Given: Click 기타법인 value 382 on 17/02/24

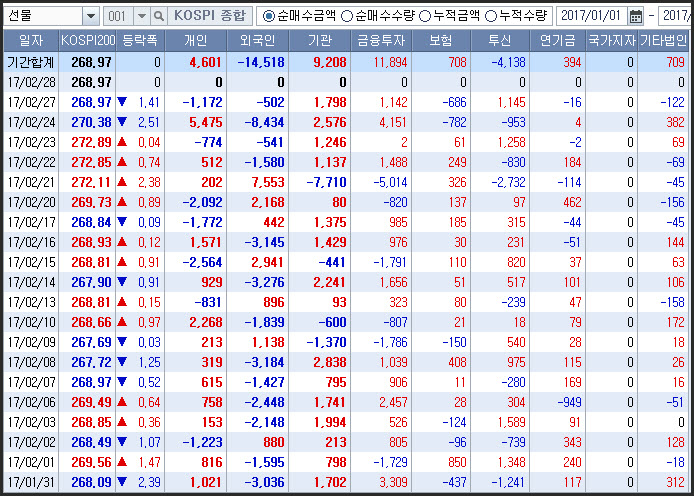Looking at the screenshot, I should 675,122.
